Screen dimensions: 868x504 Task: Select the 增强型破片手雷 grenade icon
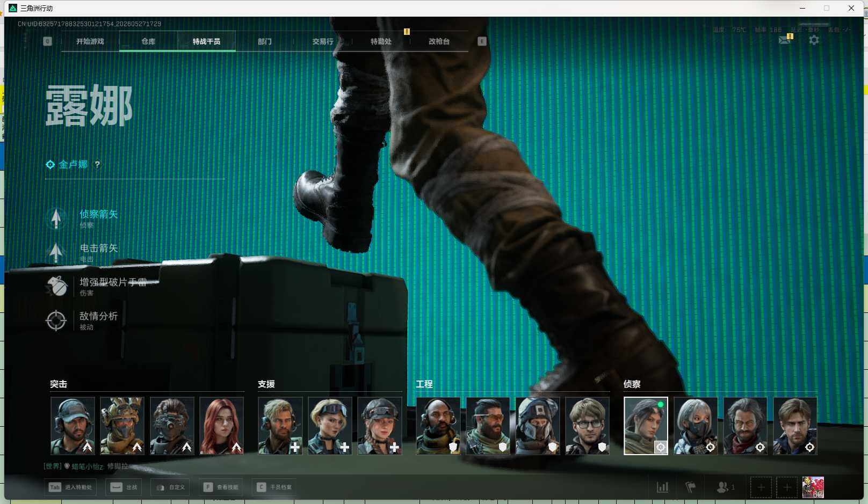coord(56,286)
